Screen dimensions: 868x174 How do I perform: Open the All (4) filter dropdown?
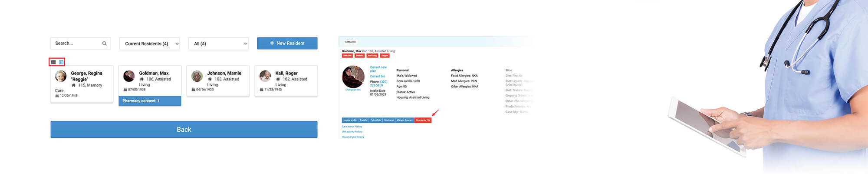218,43
